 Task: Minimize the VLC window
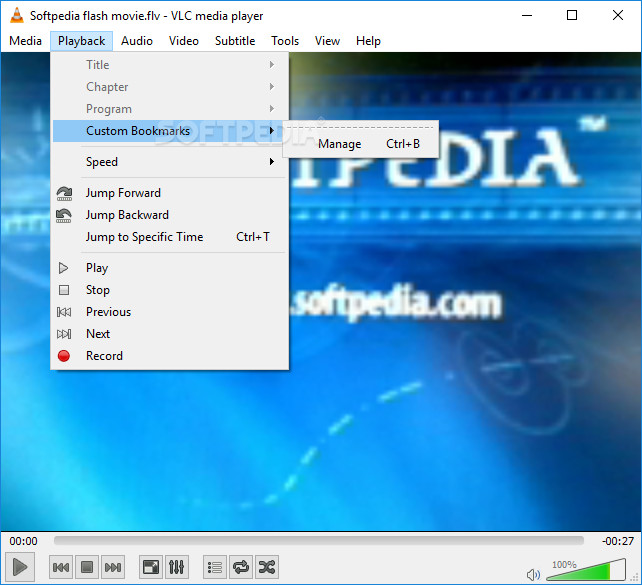tap(527, 16)
